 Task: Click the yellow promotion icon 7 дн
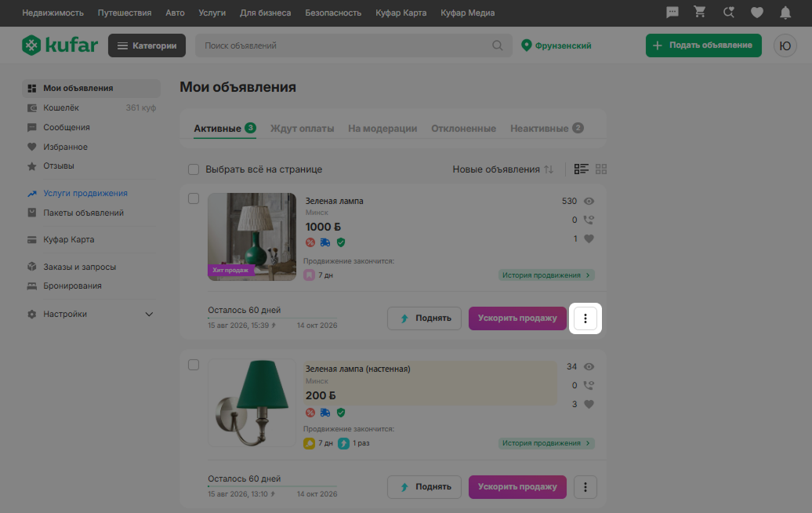(x=309, y=443)
